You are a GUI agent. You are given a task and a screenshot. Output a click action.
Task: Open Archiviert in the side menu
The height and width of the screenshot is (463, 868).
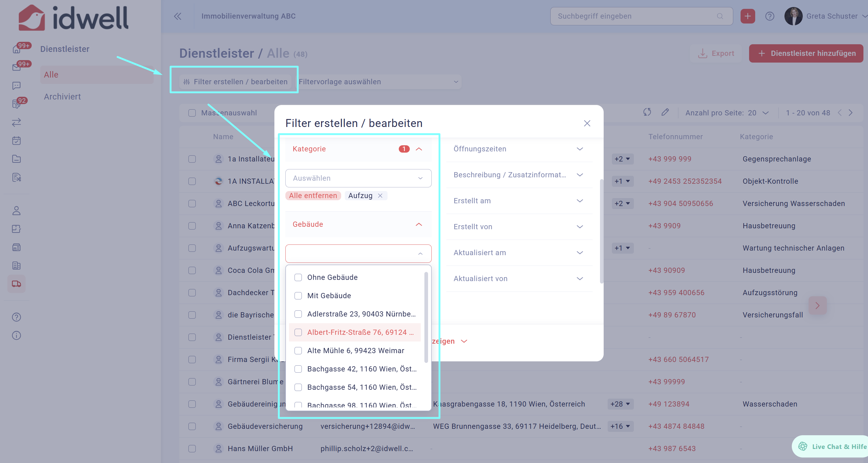click(x=62, y=97)
